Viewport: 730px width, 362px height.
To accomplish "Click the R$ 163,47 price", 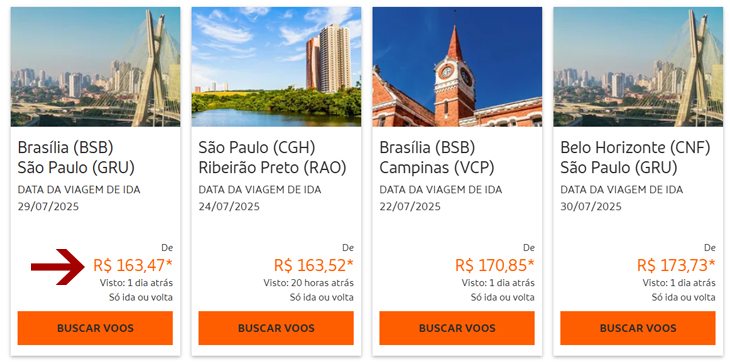I will tap(133, 265).
